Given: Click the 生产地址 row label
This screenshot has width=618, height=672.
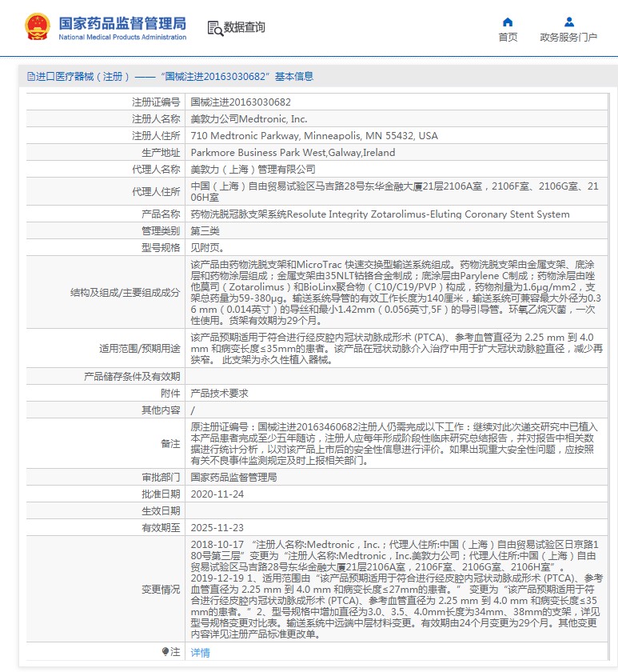Looking at the screenshot, I should (161, 153).
